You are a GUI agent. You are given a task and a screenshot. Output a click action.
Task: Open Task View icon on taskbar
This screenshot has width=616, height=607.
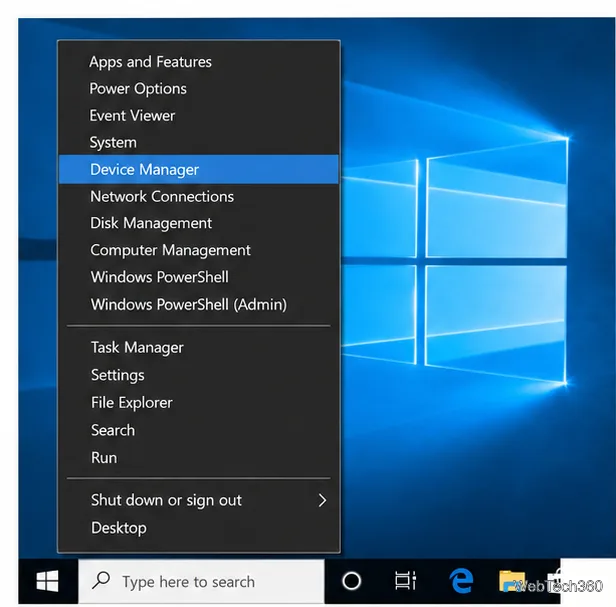click(x=405, y=580)
